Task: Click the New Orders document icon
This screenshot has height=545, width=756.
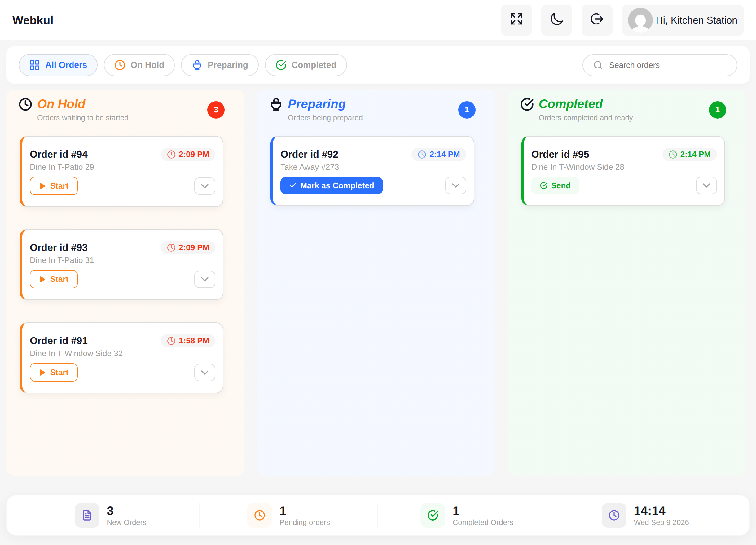Action: click(x=87, y=515)
